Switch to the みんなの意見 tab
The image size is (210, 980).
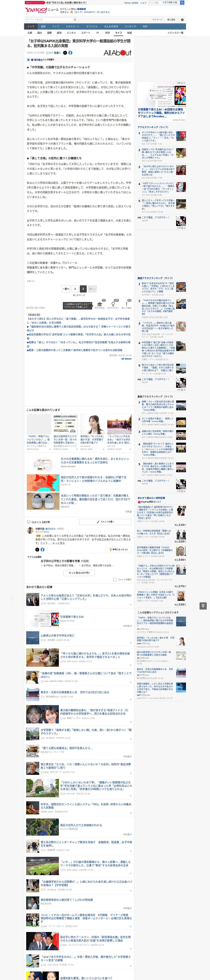[111, 27]
